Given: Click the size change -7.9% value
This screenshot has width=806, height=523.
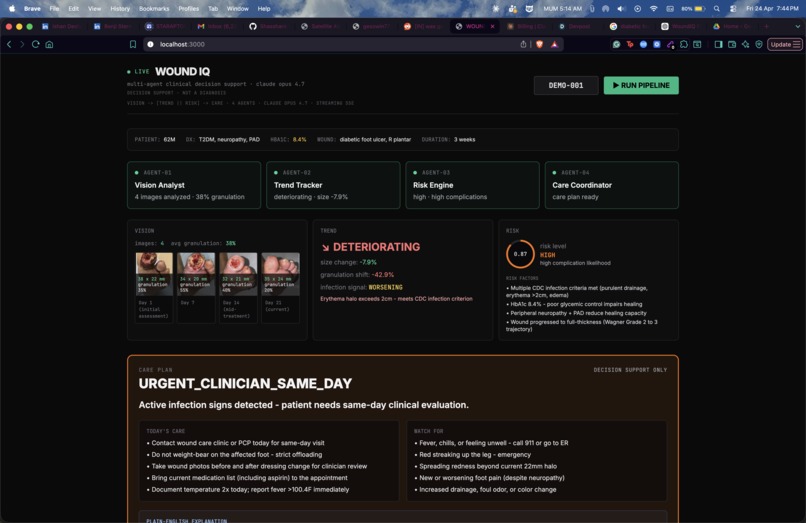Looking at the screenshot, I should tap(368, 262).
